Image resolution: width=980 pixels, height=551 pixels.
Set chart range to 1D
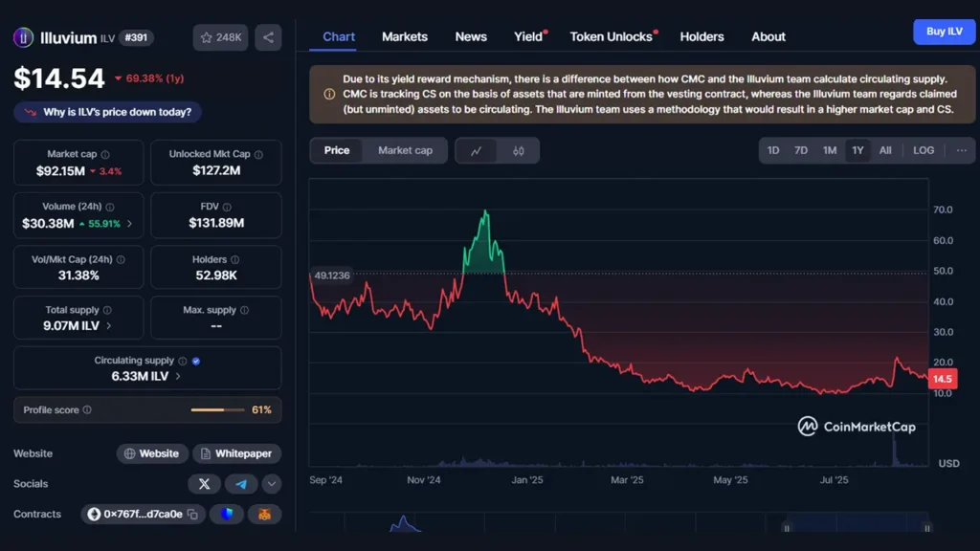[x=773, y=150]
